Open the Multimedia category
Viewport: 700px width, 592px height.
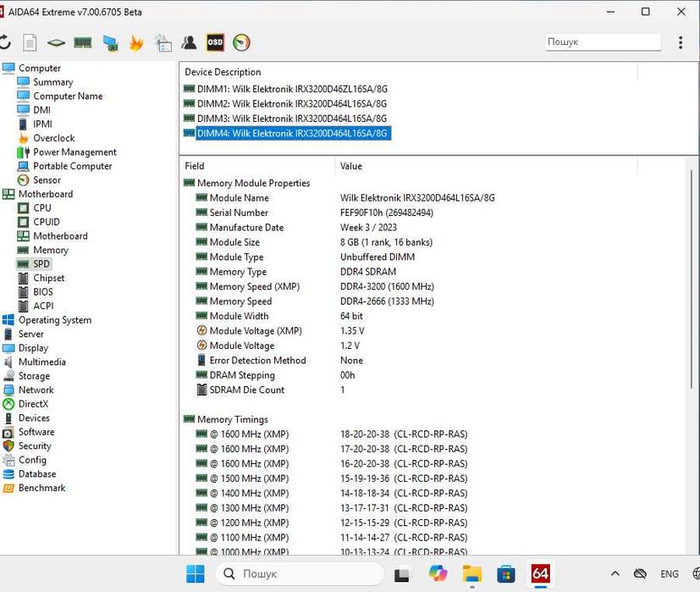click(x=42, y=362)
